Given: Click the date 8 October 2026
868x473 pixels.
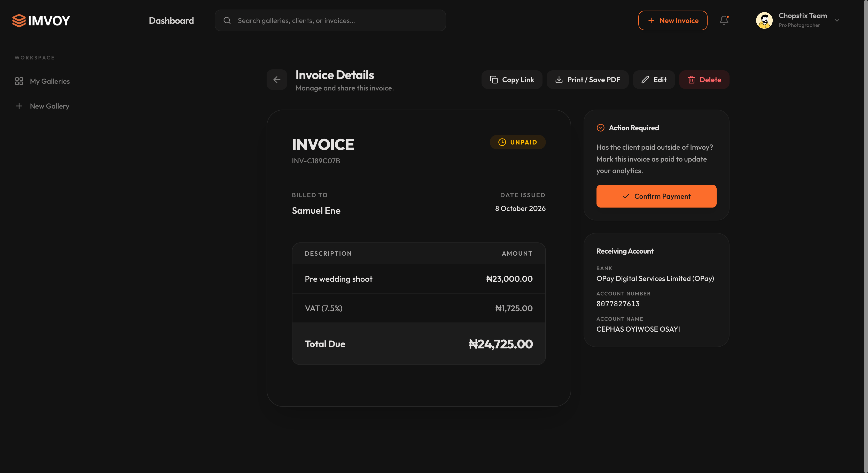Looking at the screenshot, I should 520,208.
